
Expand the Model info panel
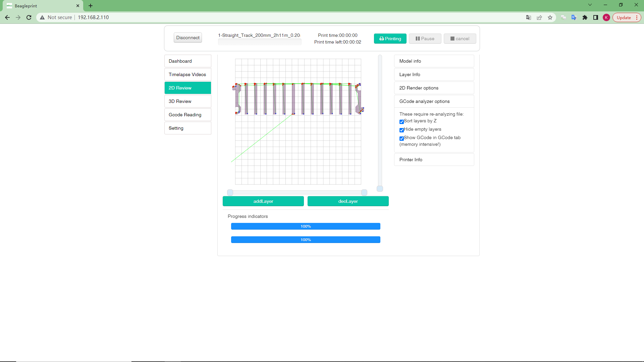434,61
